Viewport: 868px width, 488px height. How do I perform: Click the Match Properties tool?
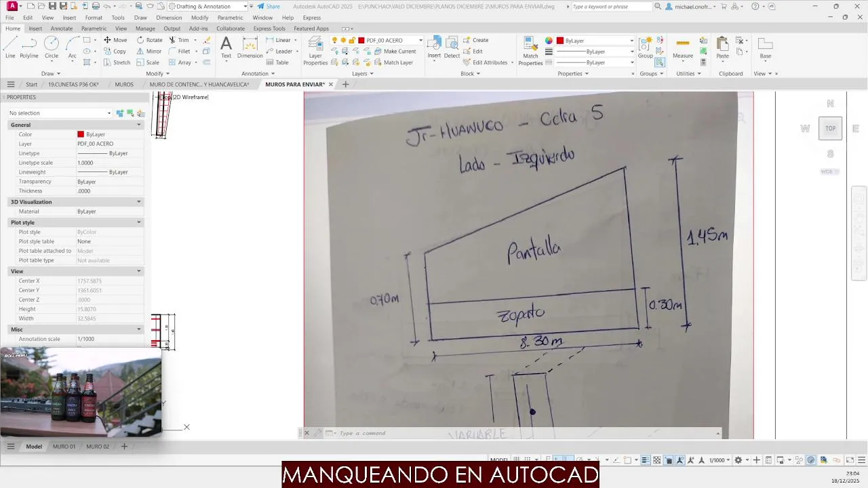(530, 51)
